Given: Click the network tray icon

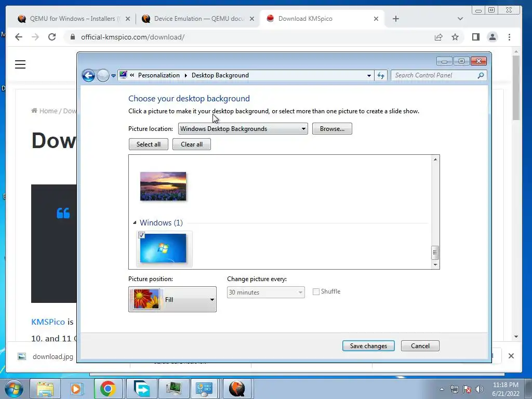Looking at the screenshot, I should (454, 389).
